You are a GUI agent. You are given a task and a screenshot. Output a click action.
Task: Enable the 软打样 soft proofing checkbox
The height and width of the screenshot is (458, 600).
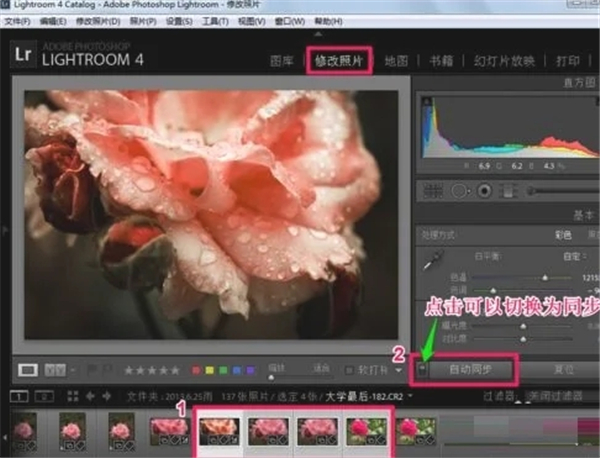tap(349, 370)
